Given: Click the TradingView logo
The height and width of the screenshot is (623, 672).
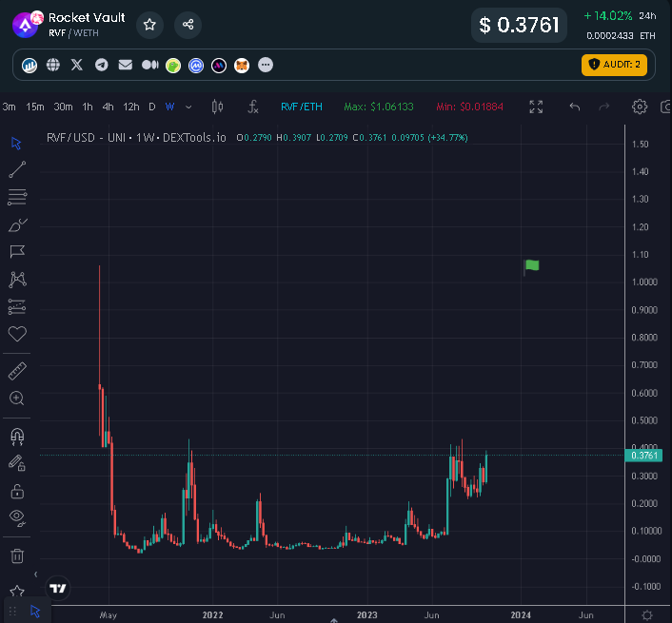Looking at the screenshot, I should pos(58,589).
